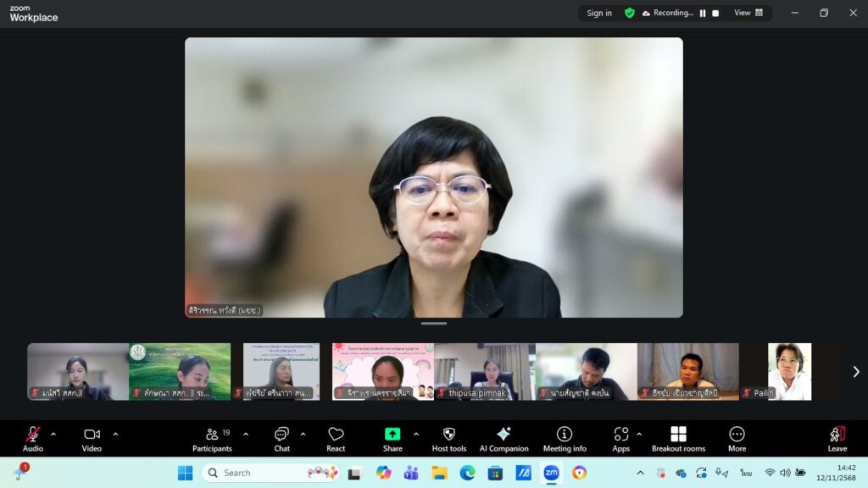The image size is (868, 488).
Task: Click the green Share screen icon
Action: 392,435
